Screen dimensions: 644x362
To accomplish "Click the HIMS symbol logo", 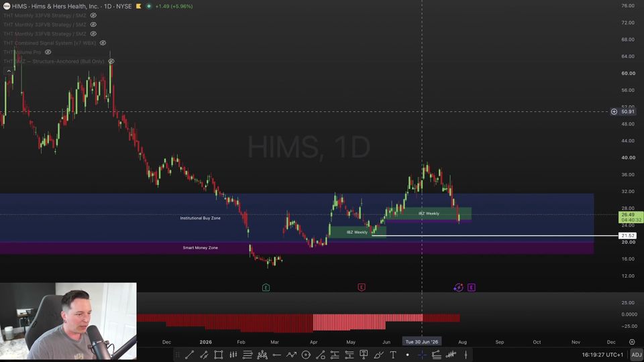I will [x=7, y=6].
